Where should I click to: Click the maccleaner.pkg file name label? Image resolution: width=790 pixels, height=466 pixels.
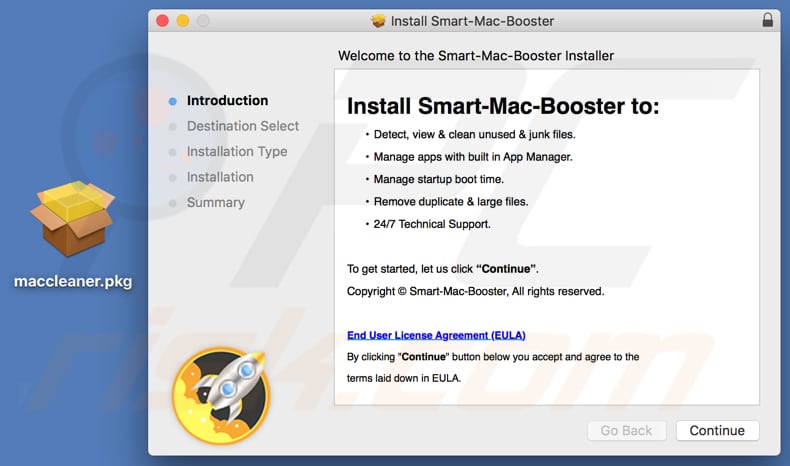point(73,281)
